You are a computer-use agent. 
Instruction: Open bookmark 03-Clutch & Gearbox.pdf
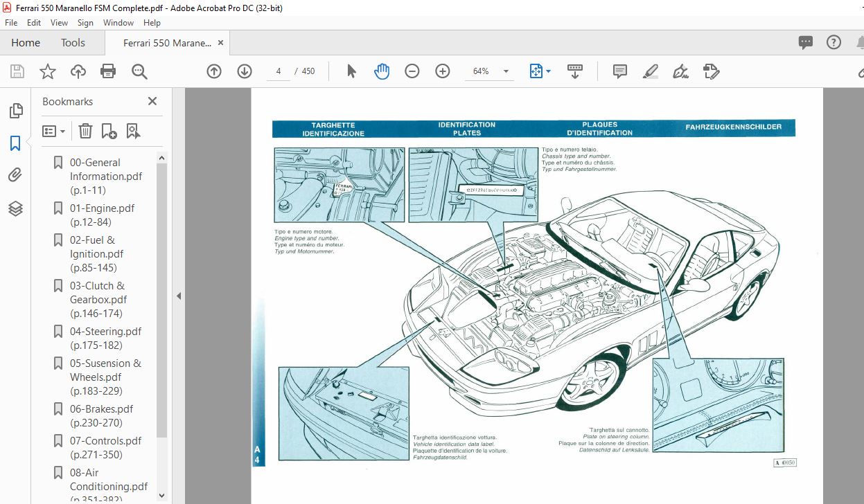pyautogui.click(x=98, y=300)
